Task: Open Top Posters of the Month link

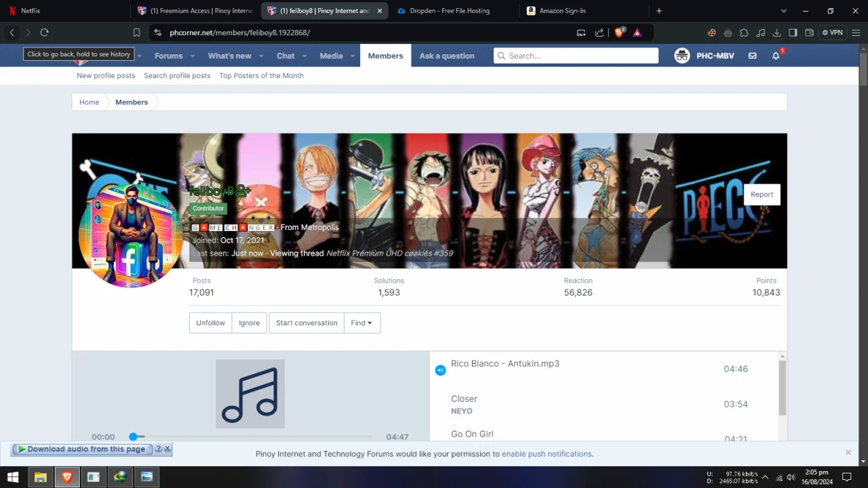Action: (261, 76)
